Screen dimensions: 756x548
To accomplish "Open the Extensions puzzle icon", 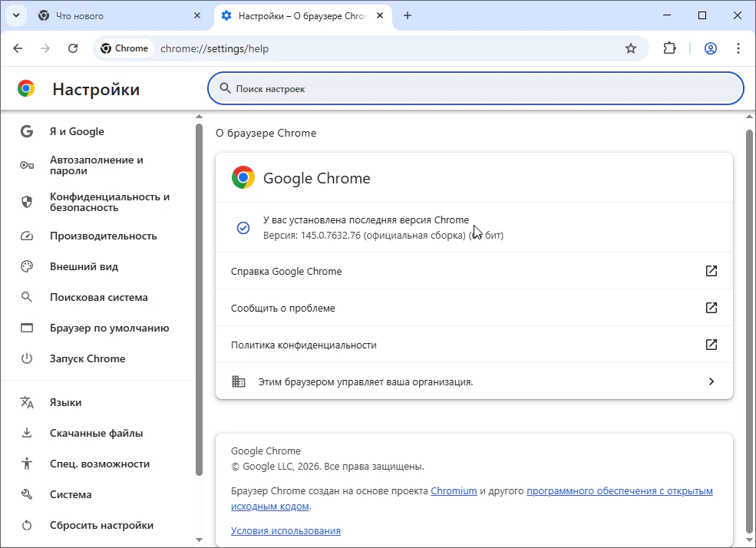I will (x=669, y=48).
